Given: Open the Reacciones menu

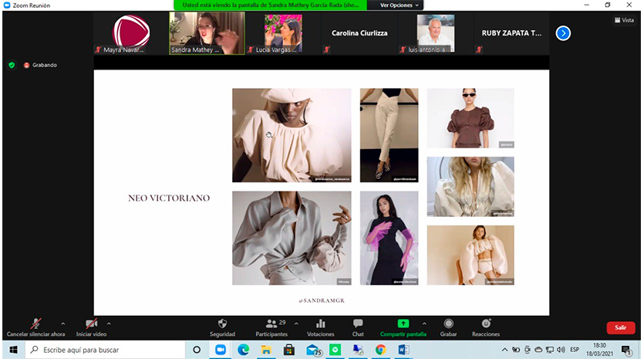Looking at the screenshot, I should pyautogui.click(x=486, y=323).
